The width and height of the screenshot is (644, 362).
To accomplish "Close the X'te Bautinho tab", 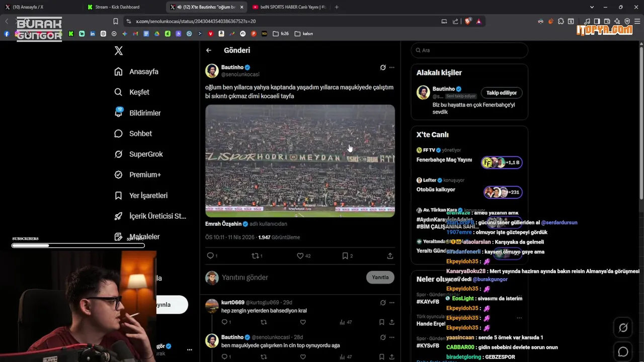I will [x=242, y=7].
